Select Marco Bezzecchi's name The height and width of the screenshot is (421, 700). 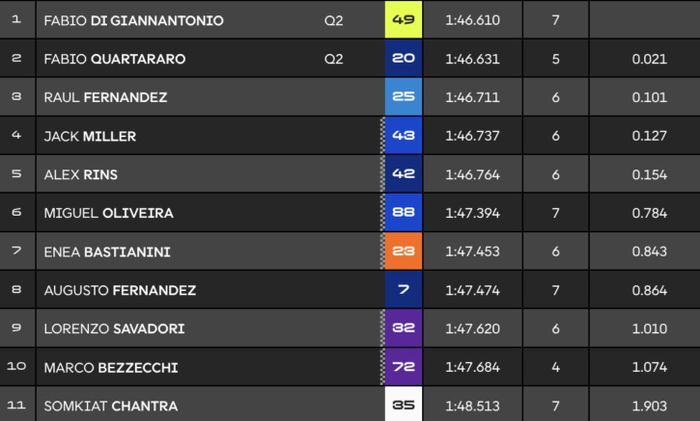[110, 367]
